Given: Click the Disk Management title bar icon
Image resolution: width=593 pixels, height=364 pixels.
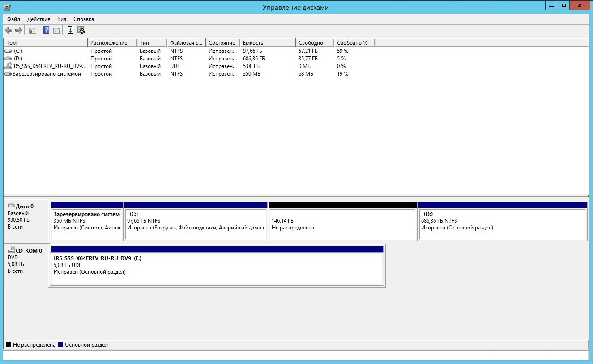Looking at the screenshot, I should (x=6, y=7).
